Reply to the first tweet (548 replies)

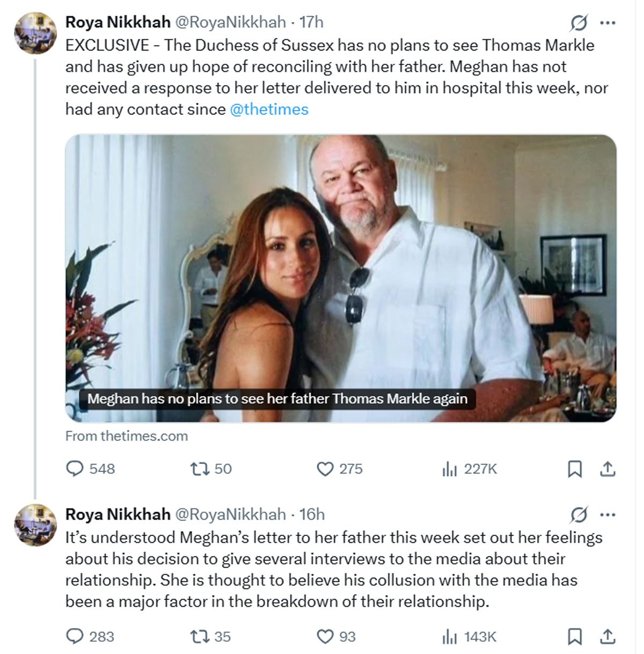75,469
